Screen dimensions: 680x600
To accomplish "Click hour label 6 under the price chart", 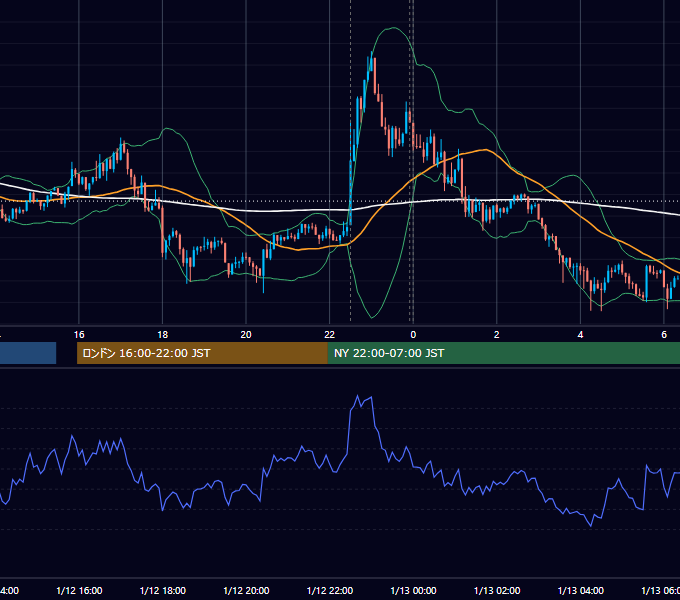I will point(664,335).
